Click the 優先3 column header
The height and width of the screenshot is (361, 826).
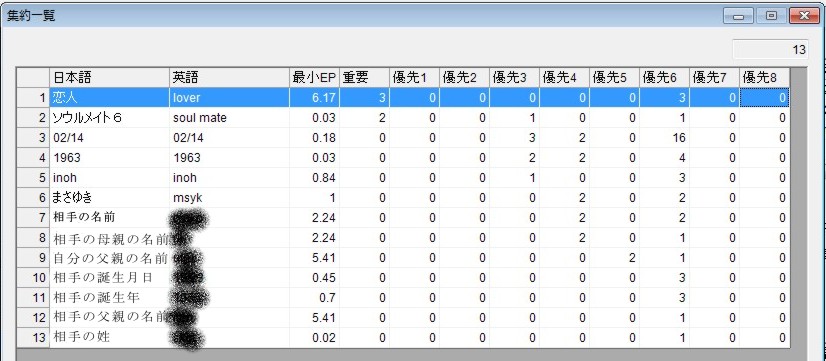click(514, 77)
